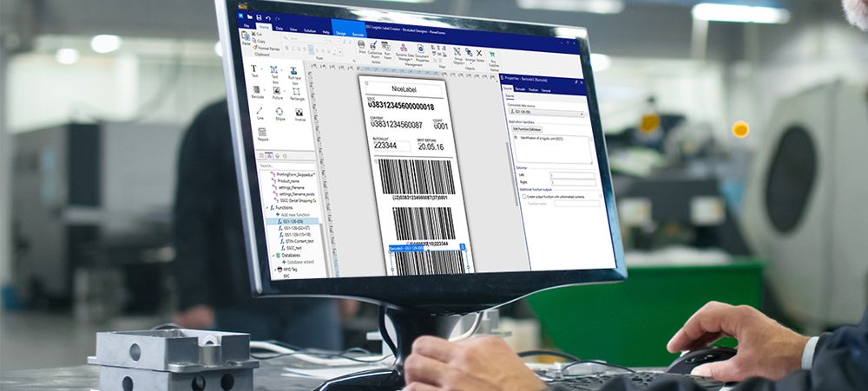Collapse the Databases tree node
Image resolution: width=868 pixels, height=391 pixels.
point(273,256)
